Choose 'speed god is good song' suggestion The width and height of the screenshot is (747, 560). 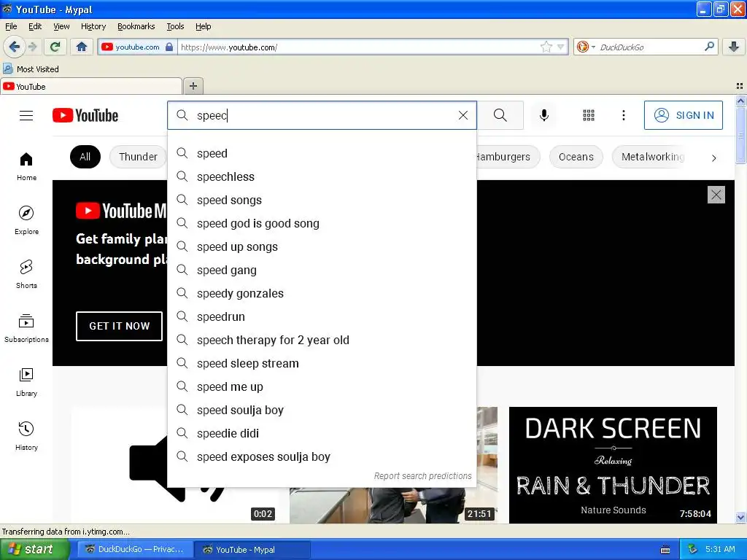tap(322, 223)
